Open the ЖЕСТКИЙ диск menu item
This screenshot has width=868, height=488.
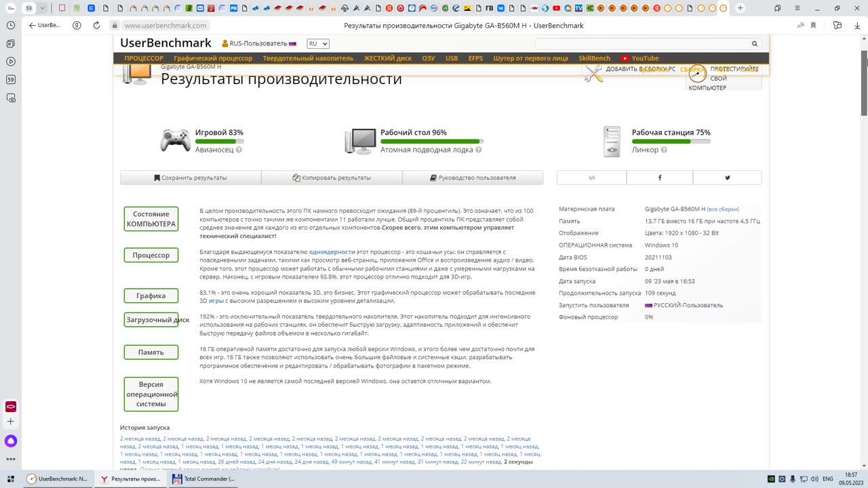[x=387, y=58]
